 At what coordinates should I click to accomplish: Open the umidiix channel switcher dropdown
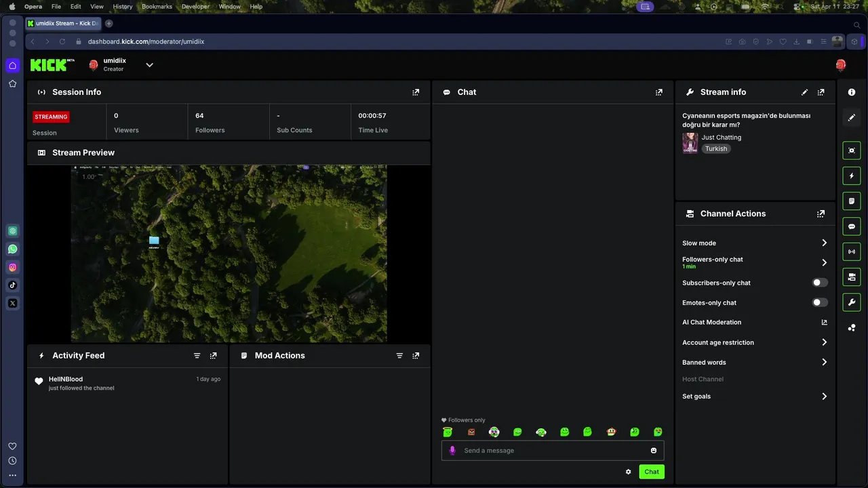click(149, 65)
